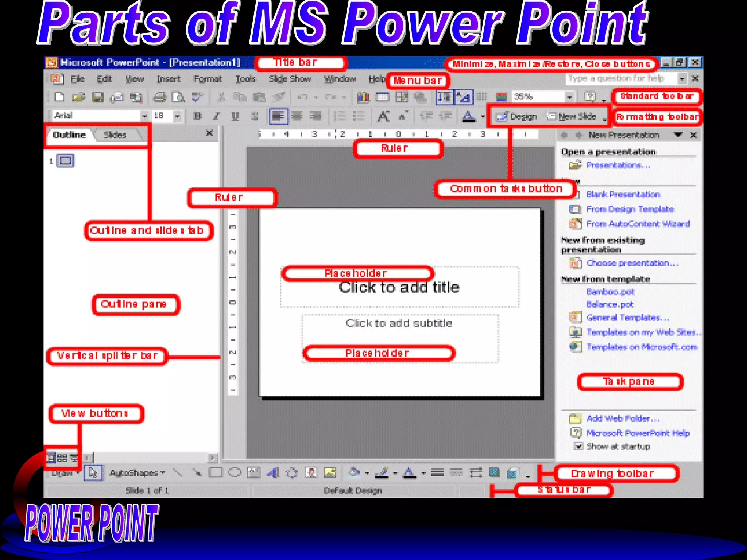
Task: Open the font size 18 dropdown
Action: pos(177,116)
